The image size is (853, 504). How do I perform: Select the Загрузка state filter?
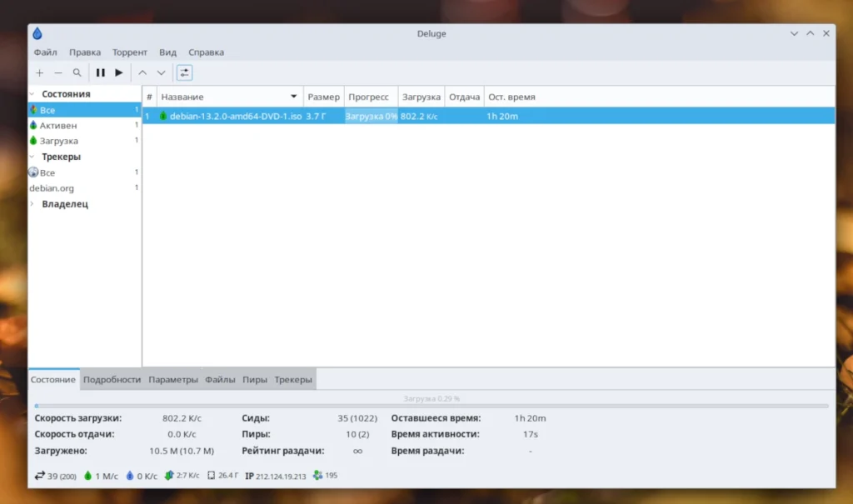pos(84,141)
